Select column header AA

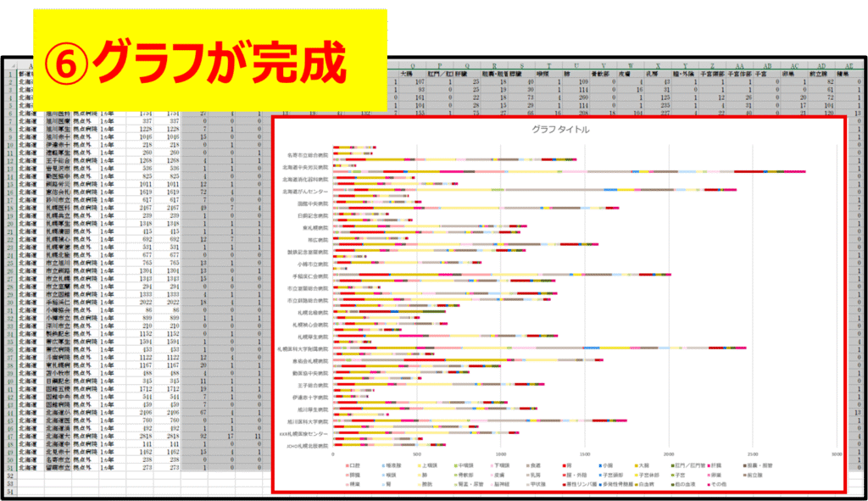point(740,64)
